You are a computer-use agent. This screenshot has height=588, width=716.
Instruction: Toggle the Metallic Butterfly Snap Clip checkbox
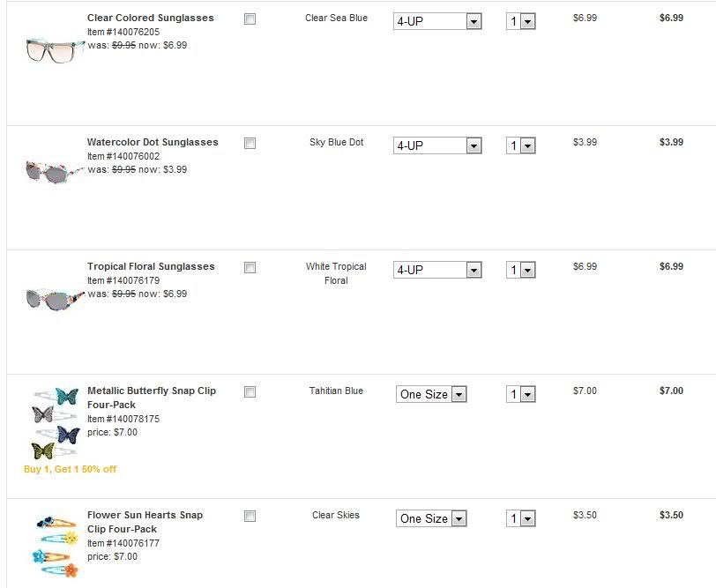250,391
